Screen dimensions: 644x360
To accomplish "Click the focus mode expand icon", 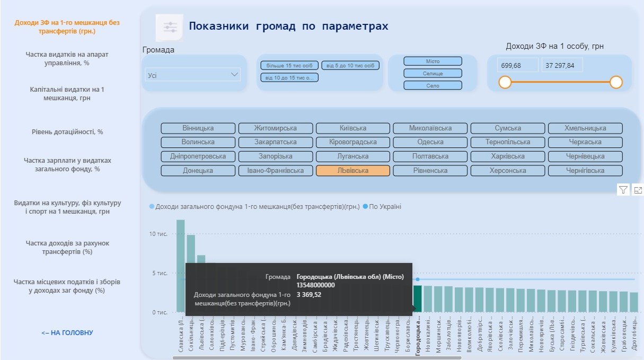I will [x=638, y=190].
